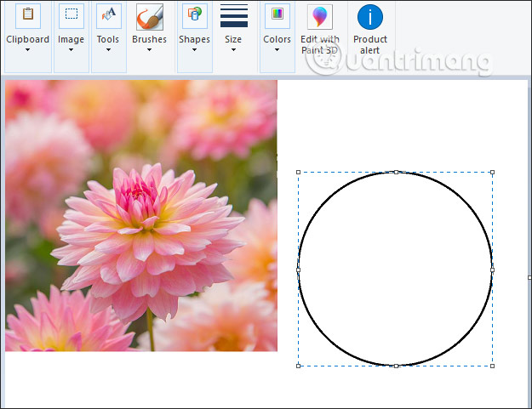
Task: Click the Image label
Action: [x=71, y=40]
